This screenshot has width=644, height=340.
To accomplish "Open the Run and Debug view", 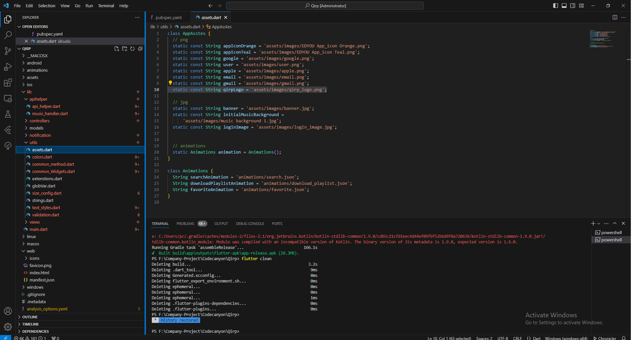I will click(8, 67).
